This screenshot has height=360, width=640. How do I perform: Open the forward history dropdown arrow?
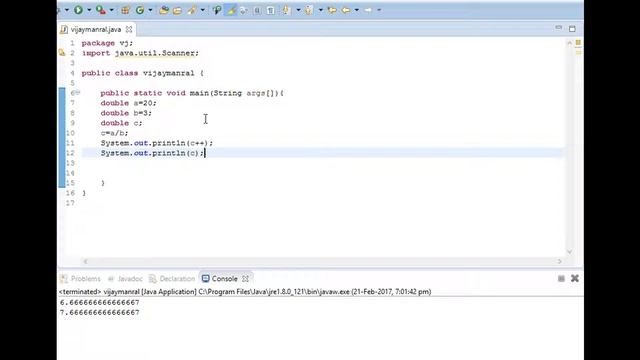[x=379, y=10]
